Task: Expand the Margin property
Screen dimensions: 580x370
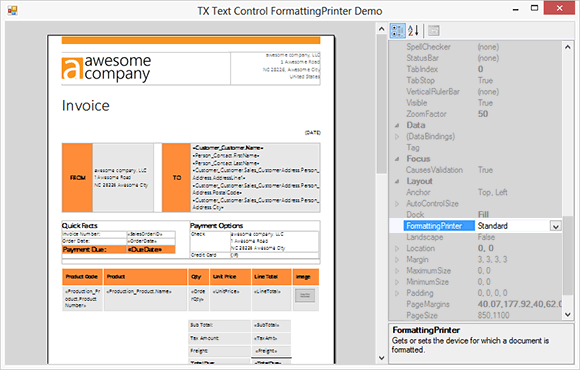Action: [397, 260]
